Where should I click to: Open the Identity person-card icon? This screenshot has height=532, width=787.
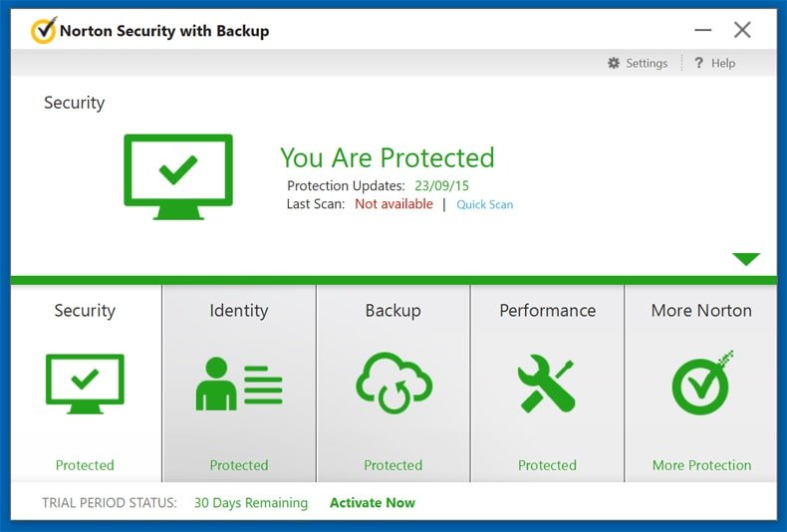tap(239, 384)
